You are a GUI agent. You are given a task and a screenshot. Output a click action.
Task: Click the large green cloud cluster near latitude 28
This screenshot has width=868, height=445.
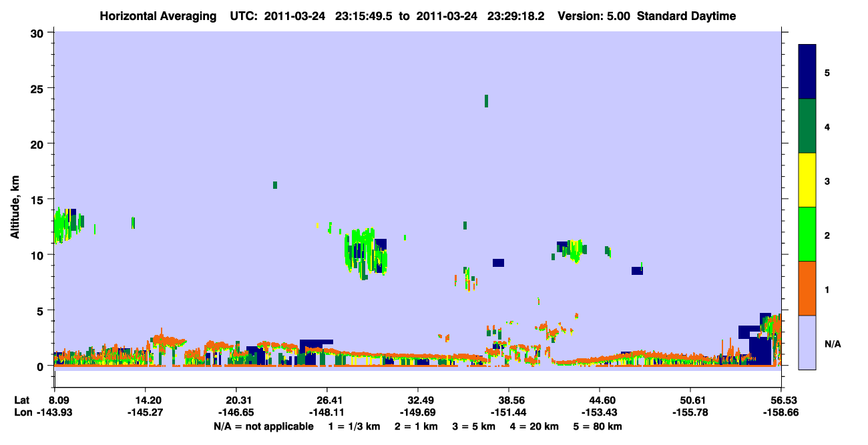(x=366, y=252)
